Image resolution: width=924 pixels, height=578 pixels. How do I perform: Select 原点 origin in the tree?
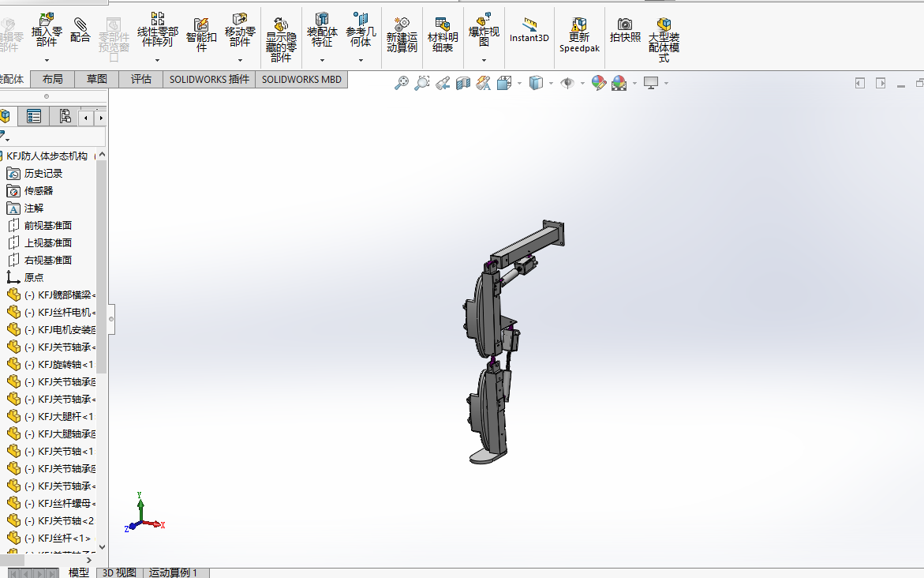(34, 278)
